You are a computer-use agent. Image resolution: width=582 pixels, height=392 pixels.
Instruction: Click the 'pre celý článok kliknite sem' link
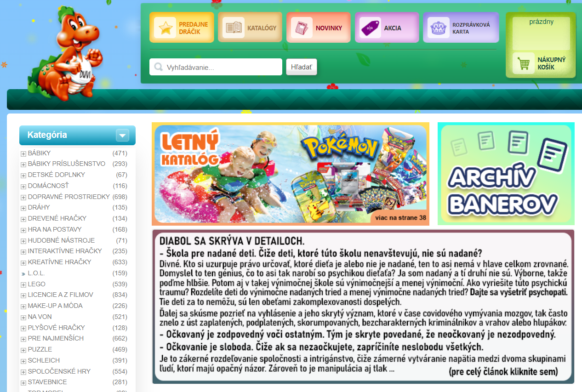tap(503, 371)
